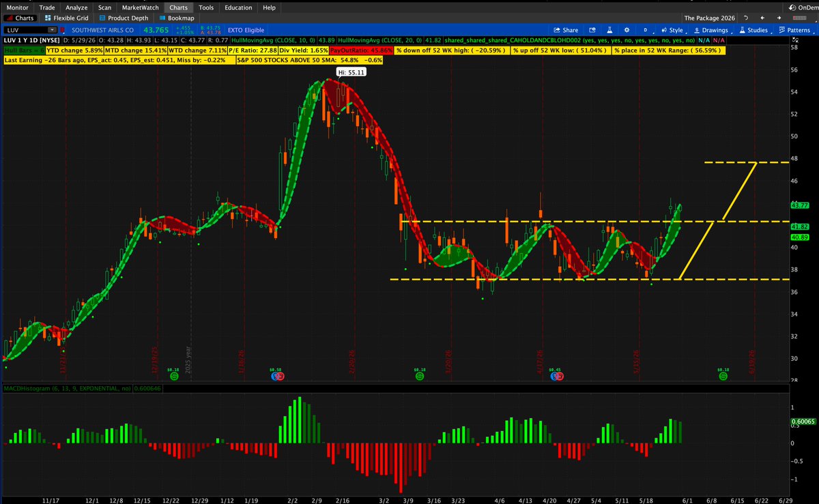Viewport: 819px width, 504px height.
Task: Click the Last Earning EPS label
Action: click(119, 60)
